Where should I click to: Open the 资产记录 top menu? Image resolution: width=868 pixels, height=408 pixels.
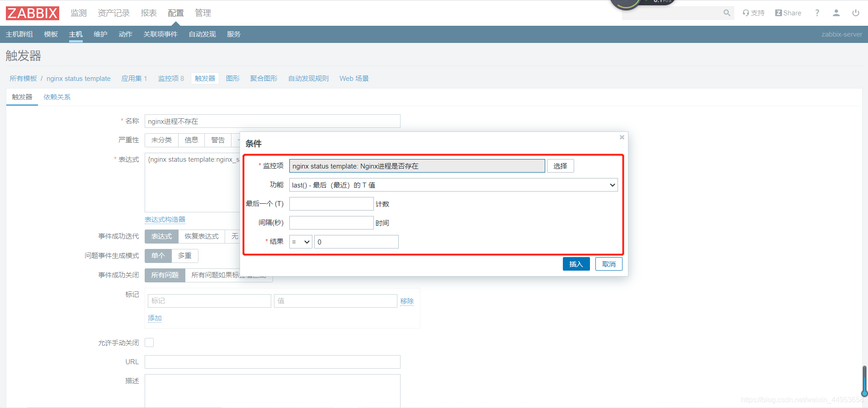(114, 13)
